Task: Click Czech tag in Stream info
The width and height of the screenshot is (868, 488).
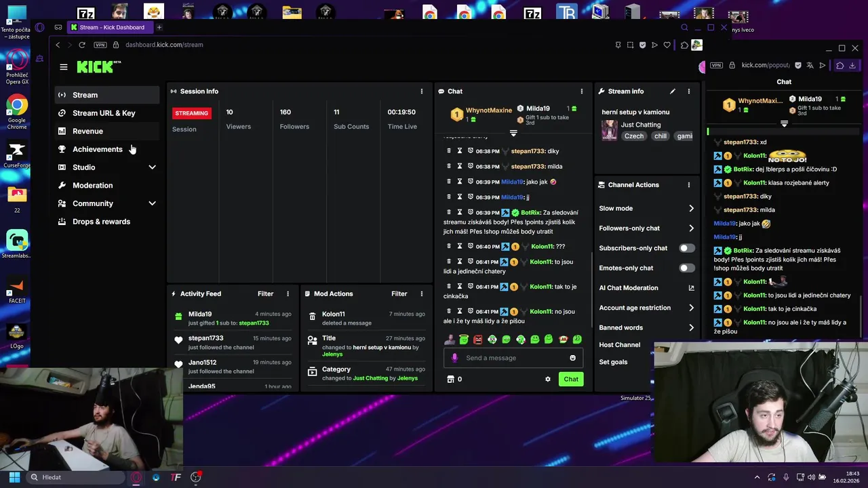Action: (634, 136)
